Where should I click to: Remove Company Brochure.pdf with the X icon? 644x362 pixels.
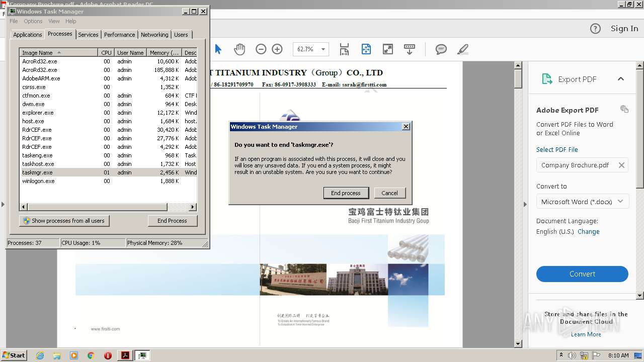(621, 165)
